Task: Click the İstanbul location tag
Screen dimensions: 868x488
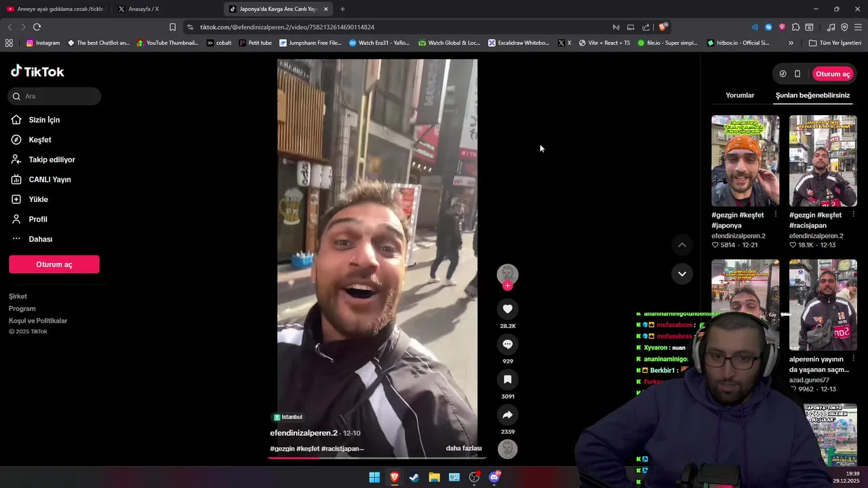Action: (288, 417)
